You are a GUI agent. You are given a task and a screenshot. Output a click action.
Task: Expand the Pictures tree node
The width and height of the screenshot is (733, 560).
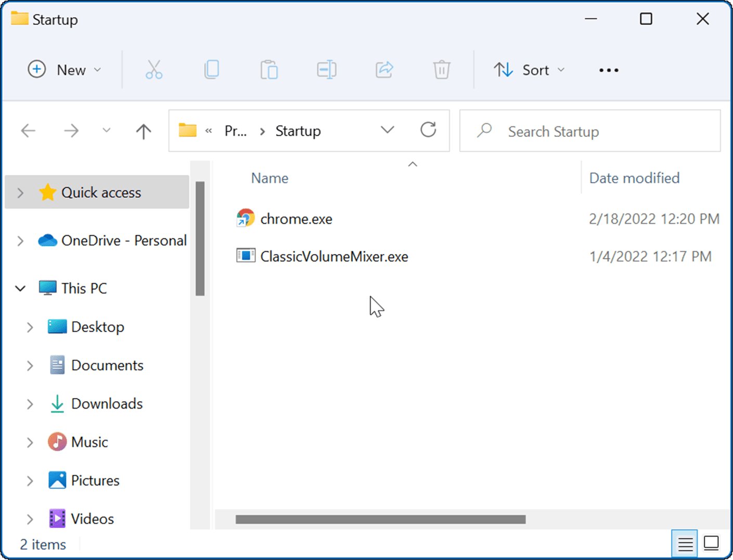click(30, 481)
